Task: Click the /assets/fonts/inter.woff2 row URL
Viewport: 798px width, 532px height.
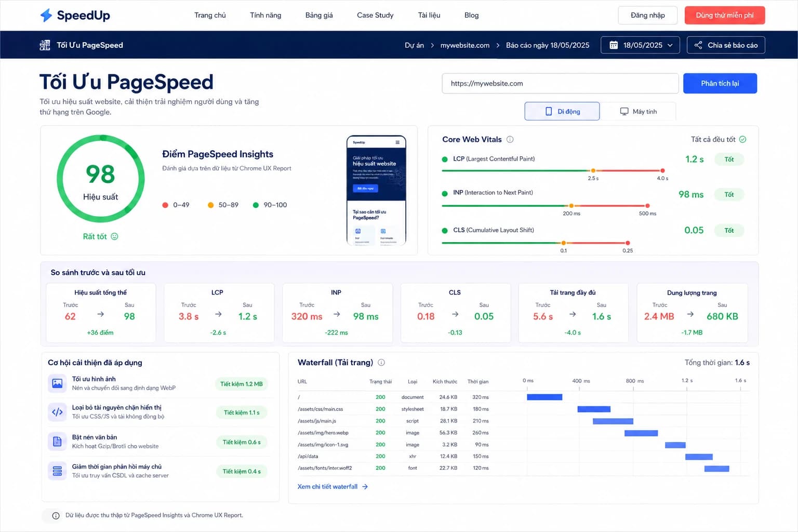Action: point(325,468)
